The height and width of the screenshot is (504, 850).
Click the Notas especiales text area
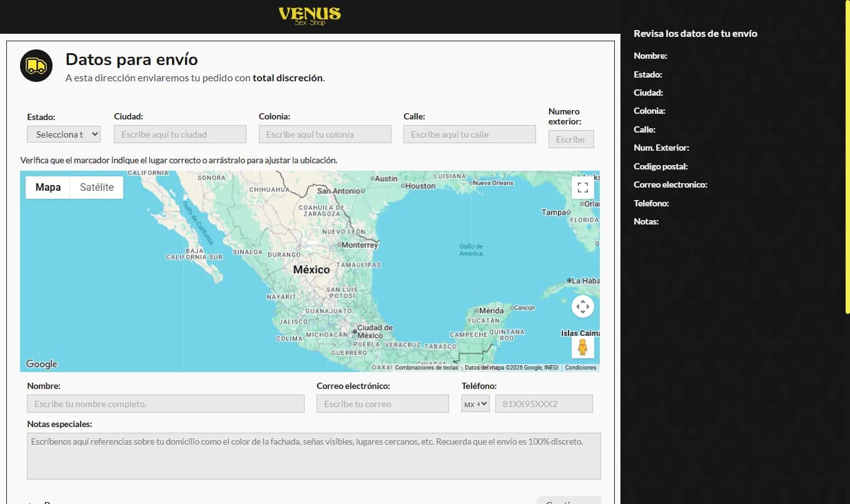pyautogui.click(x=314, y=456)
